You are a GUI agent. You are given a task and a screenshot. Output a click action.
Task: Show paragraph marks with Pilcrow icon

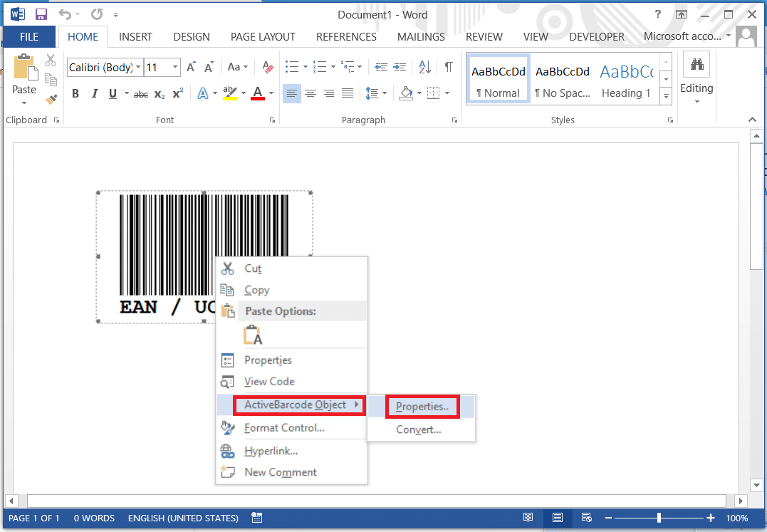click(447, 67)
